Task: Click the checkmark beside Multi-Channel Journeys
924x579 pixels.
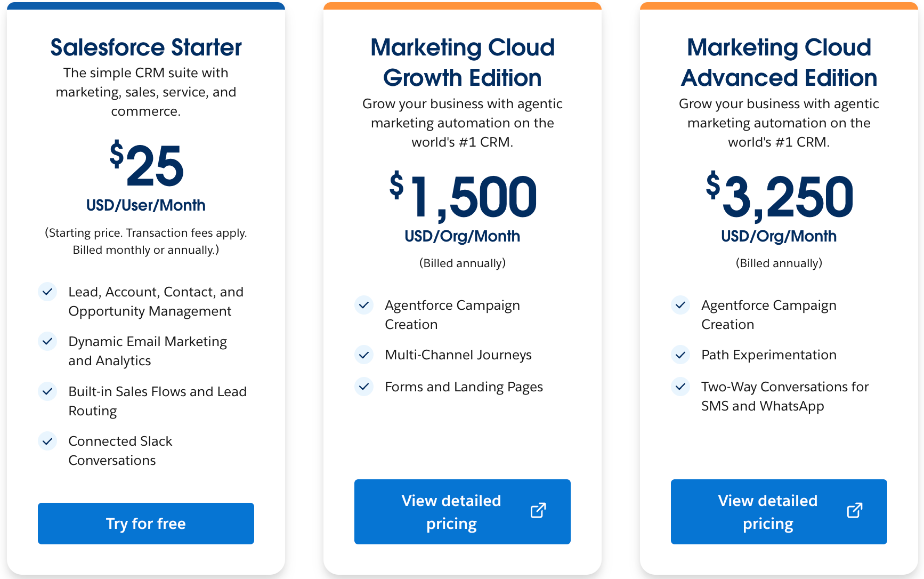Action: 364,355
